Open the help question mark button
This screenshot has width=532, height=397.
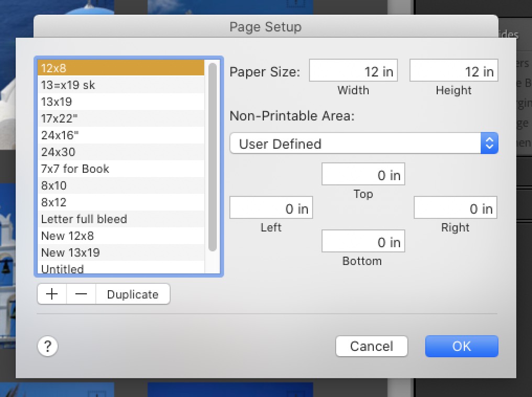click(48, 346)
